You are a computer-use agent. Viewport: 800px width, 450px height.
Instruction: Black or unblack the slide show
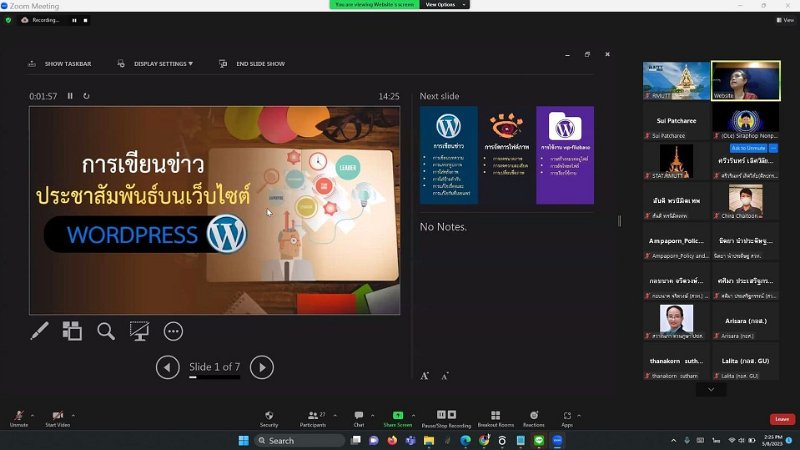[x=139, y=331]
